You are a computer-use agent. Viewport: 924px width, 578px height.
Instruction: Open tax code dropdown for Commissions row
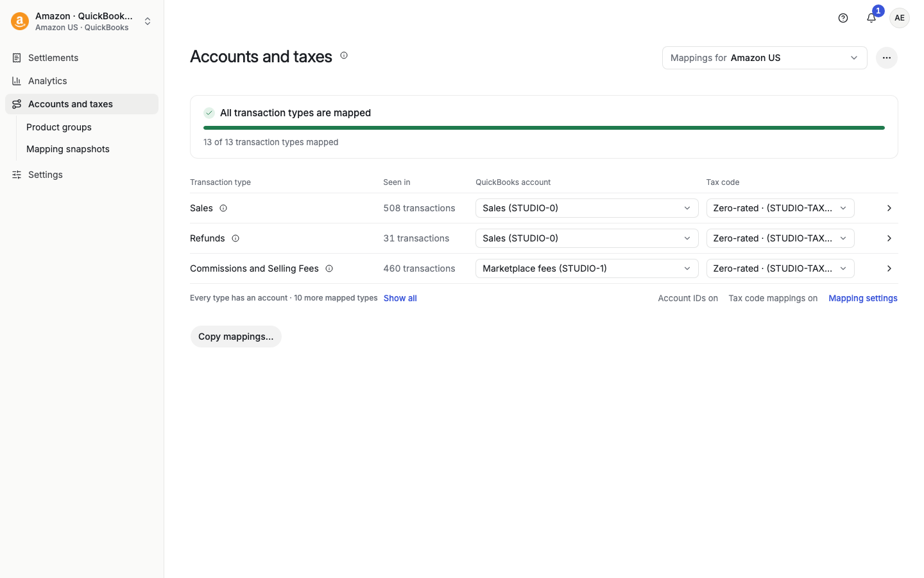tap(780, 268)
